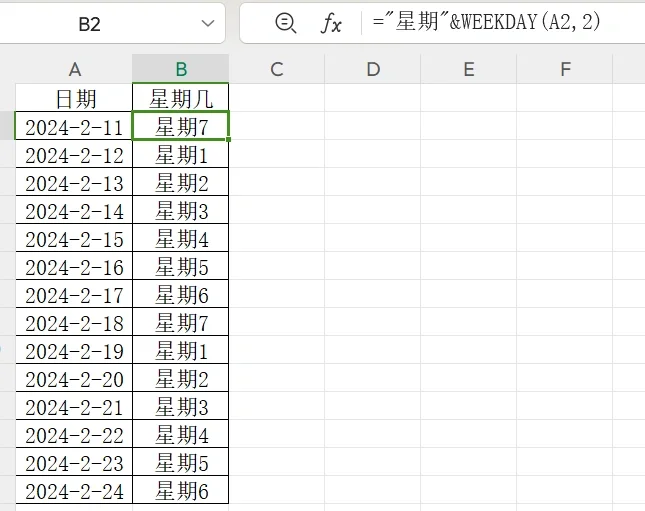
Task: Select the cell with date 2024-2-20
Action: point(74,378)
